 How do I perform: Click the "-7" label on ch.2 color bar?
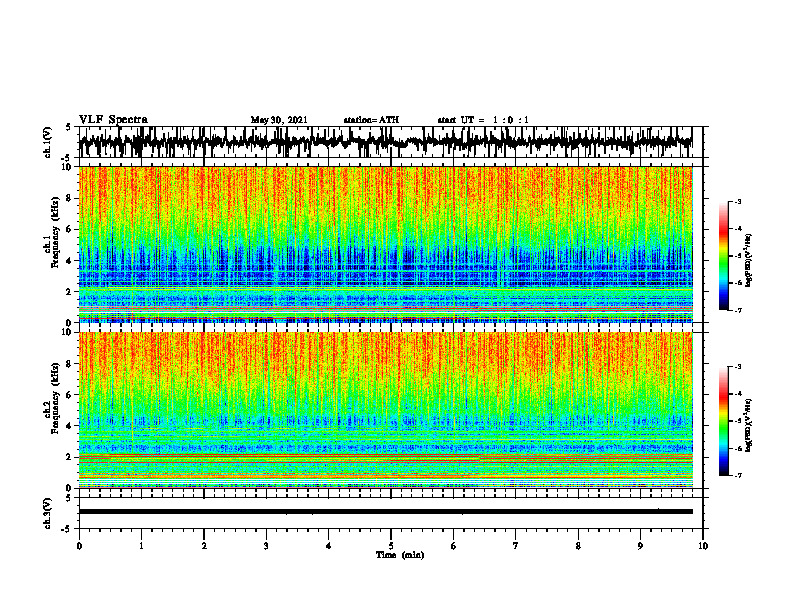tap(737, 475)
